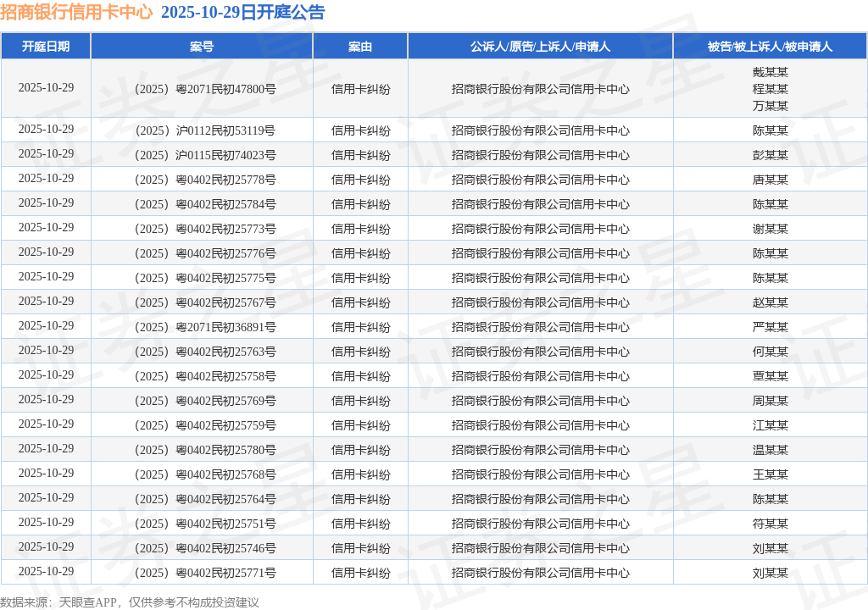Screen dimensions: 868x610
Task: Click case number 粤0402民初25746号
Action: tap(225, 548)
